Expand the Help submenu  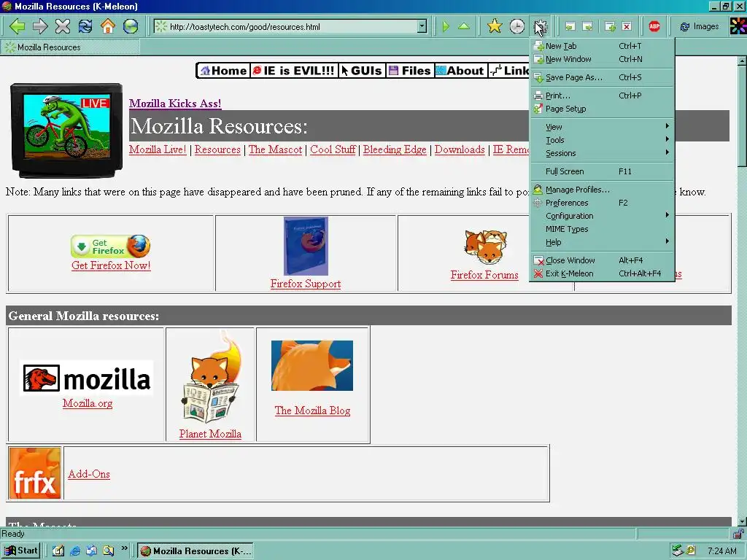[x=602, y=242]
